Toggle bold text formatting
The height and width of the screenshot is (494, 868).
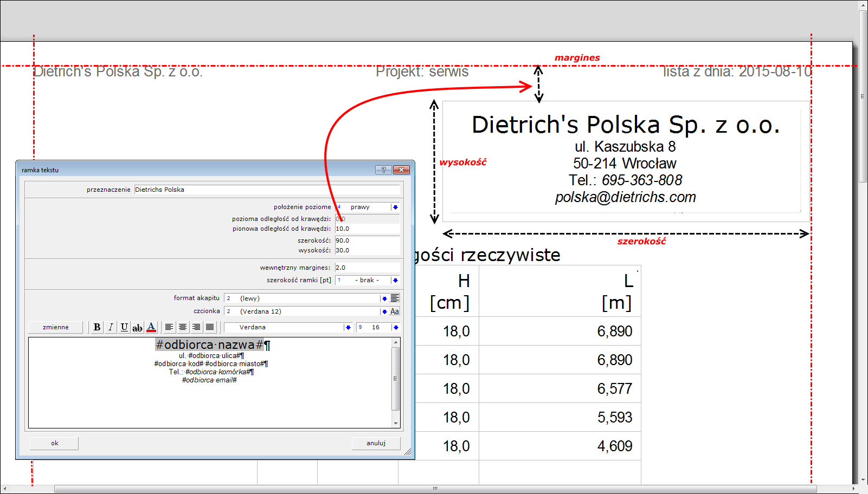pyautogui.click(x=97, y=327)
